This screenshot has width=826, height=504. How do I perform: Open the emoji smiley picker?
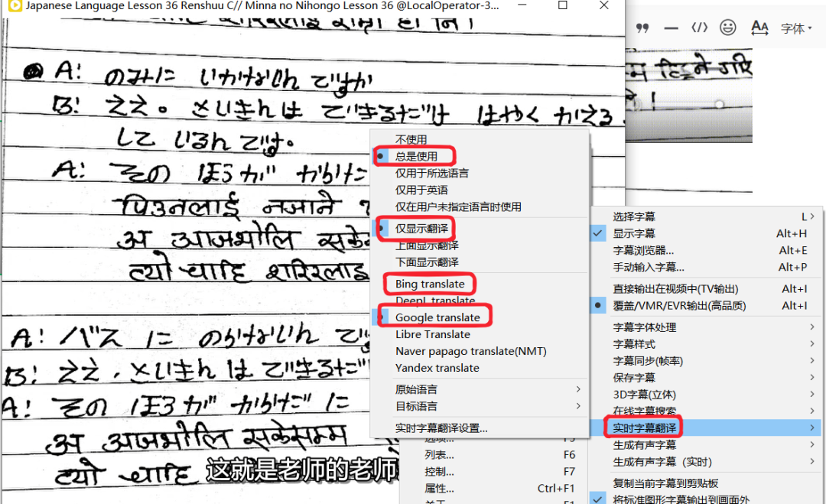(728, 28)
